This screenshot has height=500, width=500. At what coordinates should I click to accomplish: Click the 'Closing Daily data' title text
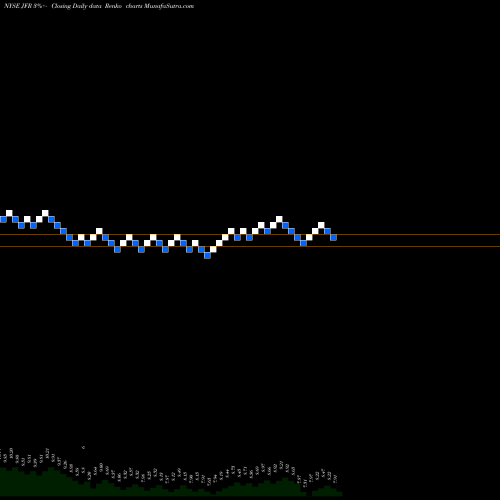(76, 6)
